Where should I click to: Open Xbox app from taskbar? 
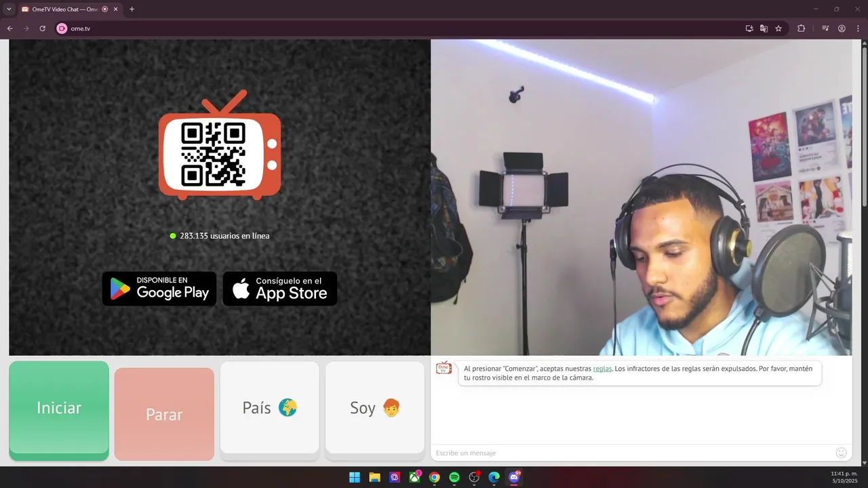point(414,477)
